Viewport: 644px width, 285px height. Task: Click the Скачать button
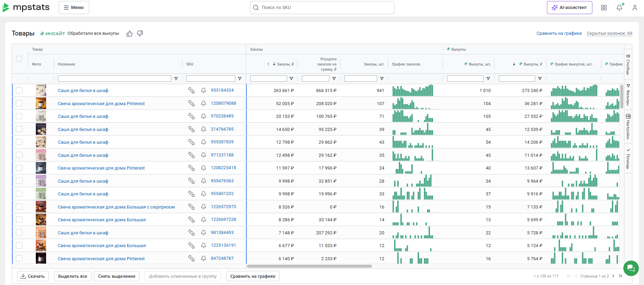coord(33,276)
